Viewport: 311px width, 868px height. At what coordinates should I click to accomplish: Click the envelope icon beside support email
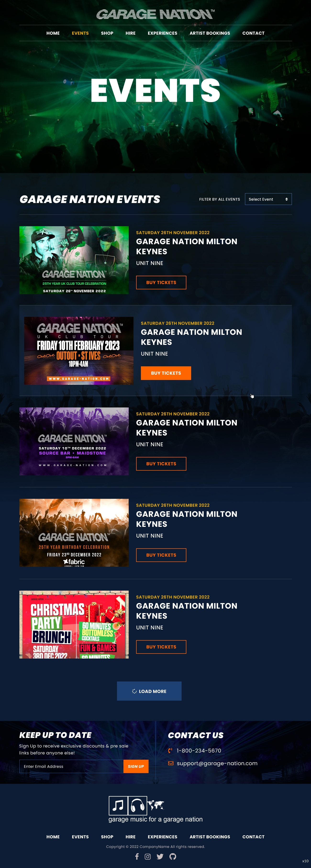pyautogui.click(x=171, y=763)
